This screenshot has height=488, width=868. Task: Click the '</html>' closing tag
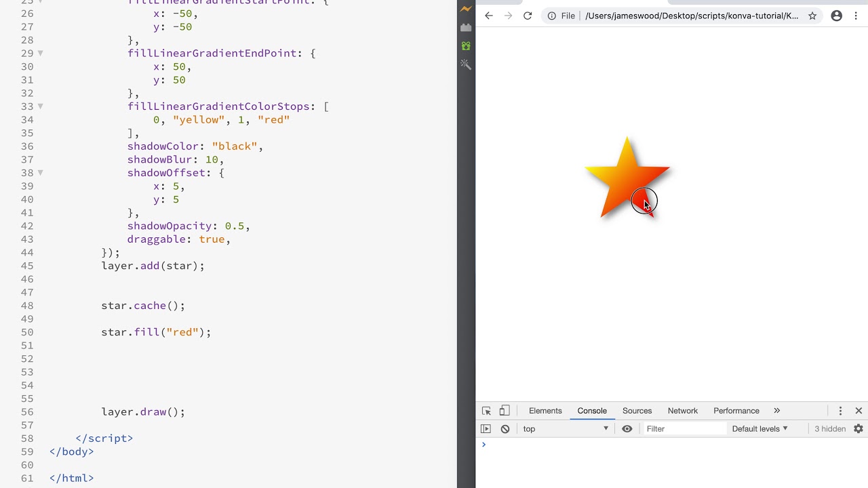72,478
